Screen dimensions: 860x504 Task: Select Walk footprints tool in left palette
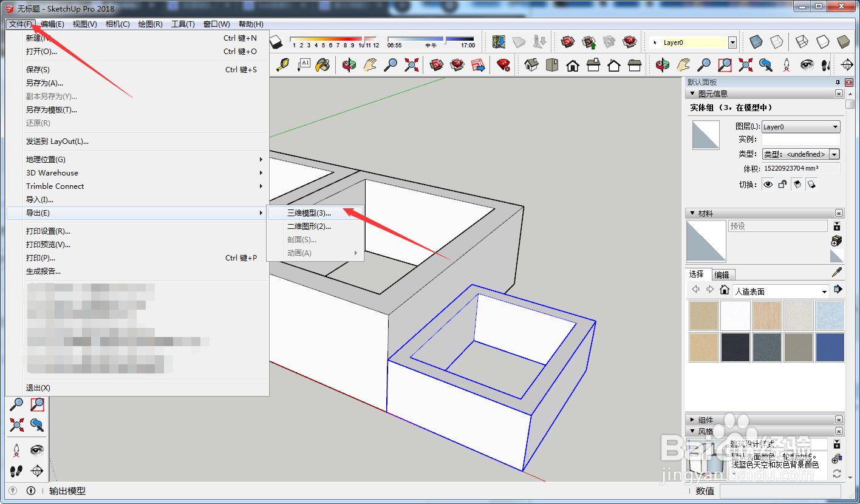click(16, 471)
